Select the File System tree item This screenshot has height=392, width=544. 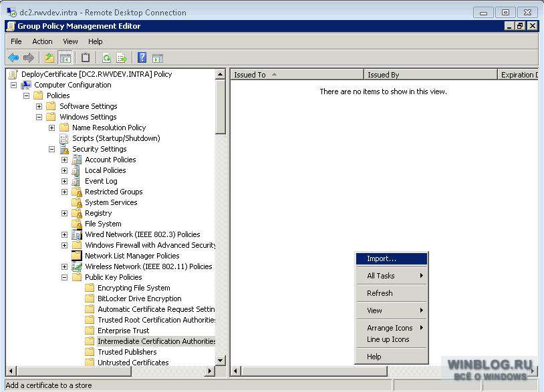tap(103, 224)
